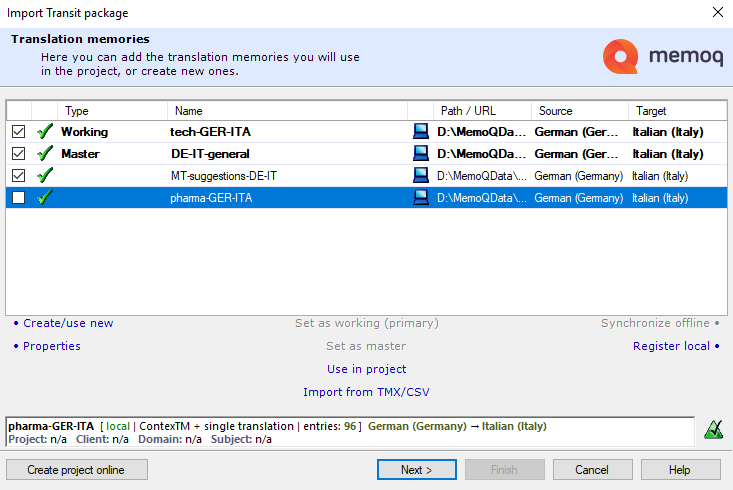This screenshot has width=733, height=490.
Task: Uncheck the tech-GER-ITA translation memory
Action: pos(18,132)
